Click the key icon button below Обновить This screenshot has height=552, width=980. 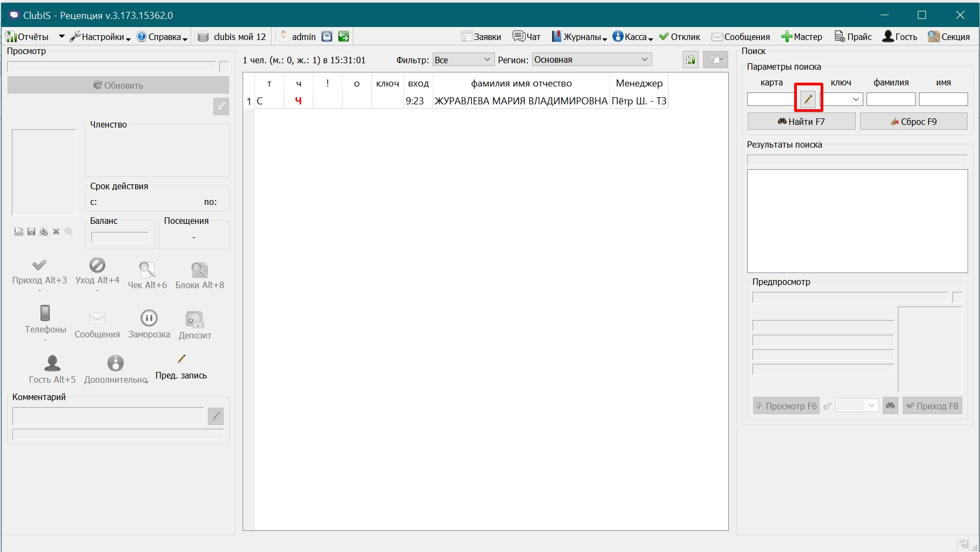(x=221, y=107)
